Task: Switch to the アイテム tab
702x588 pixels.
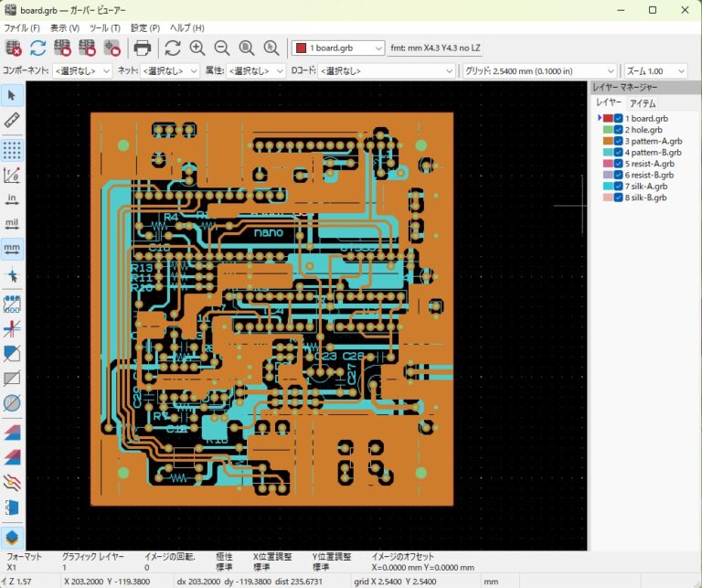Action: (643, 103)
